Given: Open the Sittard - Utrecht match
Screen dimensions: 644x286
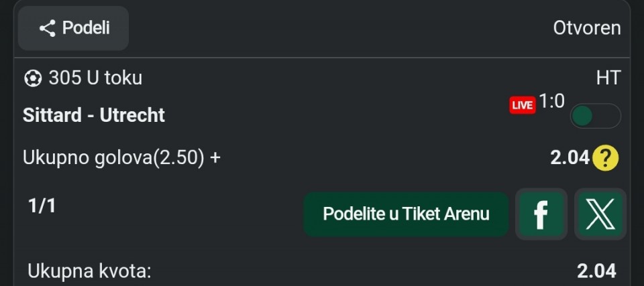Looking at the screenshot, I should (x=94, y=115).
